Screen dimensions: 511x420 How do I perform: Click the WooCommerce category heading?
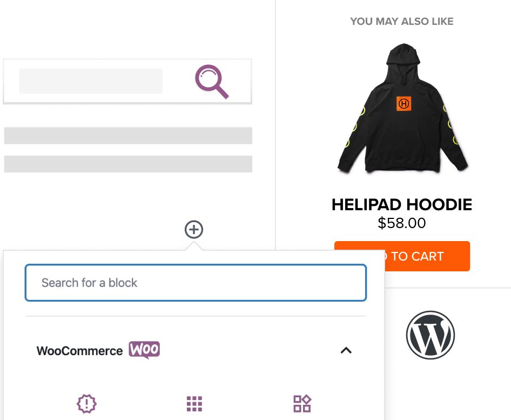pos(79,351)
